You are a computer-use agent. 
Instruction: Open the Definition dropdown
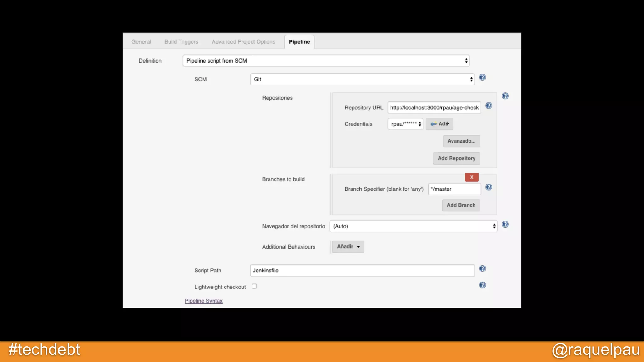326,61
